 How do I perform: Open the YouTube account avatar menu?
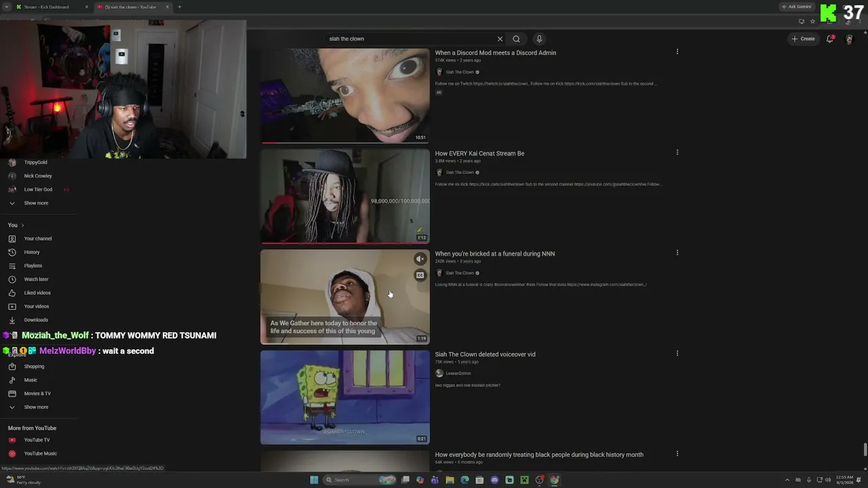pyautogui.click(x=849, y=39)
